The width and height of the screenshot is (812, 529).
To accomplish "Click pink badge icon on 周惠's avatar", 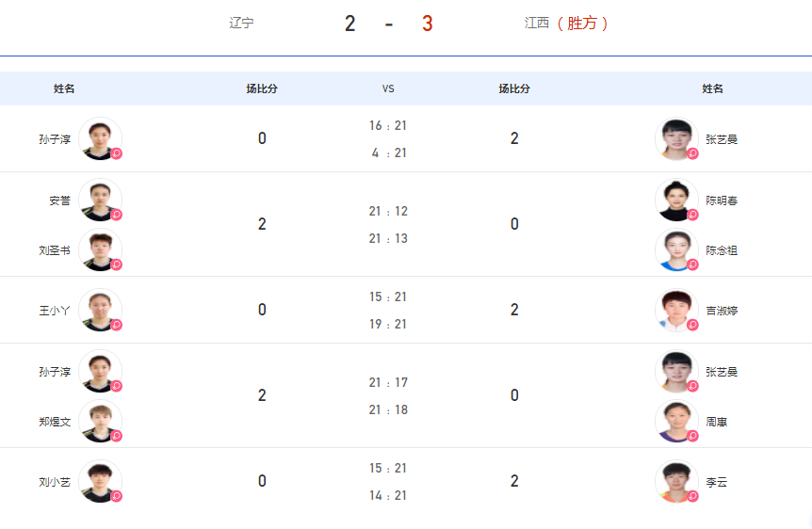I will click(x=692, y=436).
